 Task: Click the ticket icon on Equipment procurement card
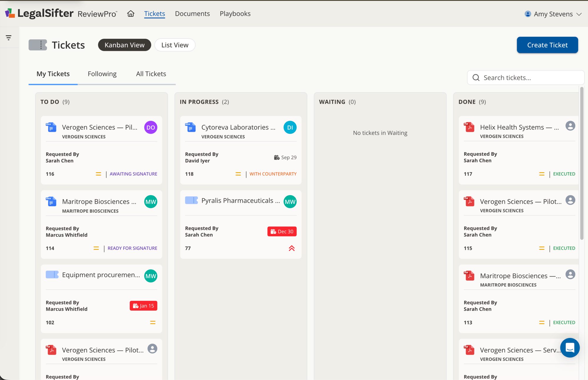(x=52, y=274)
